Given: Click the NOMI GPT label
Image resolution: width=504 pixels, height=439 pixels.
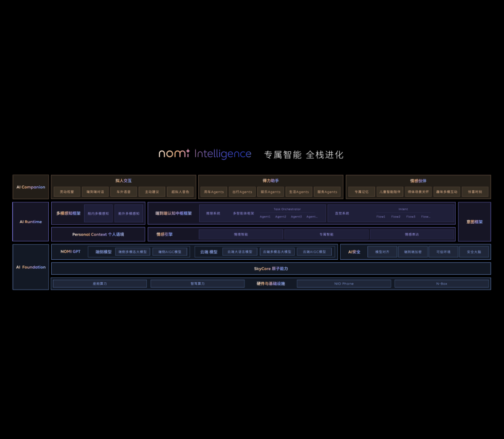Looking at the screenshot, I should click(x=70, y=252).
